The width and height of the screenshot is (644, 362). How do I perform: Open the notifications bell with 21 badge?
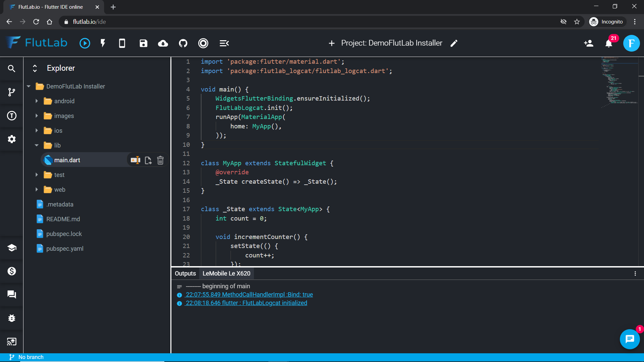pyautogui.click(x=609, y=43)
